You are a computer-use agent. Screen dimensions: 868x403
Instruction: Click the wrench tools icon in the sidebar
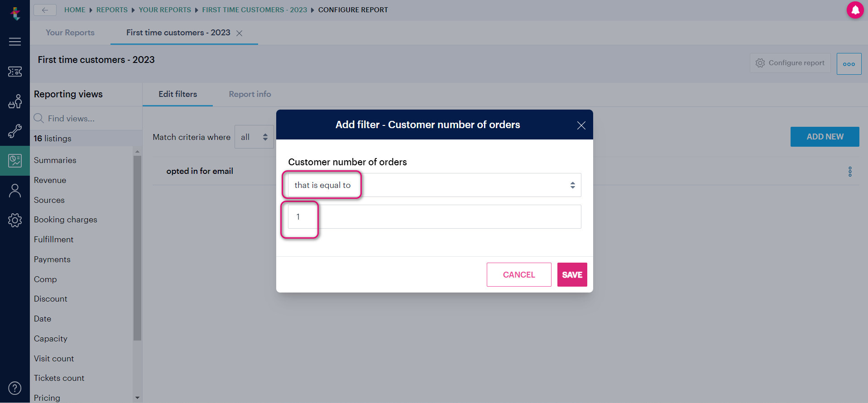pyautogui.click(x=15, y=131)
